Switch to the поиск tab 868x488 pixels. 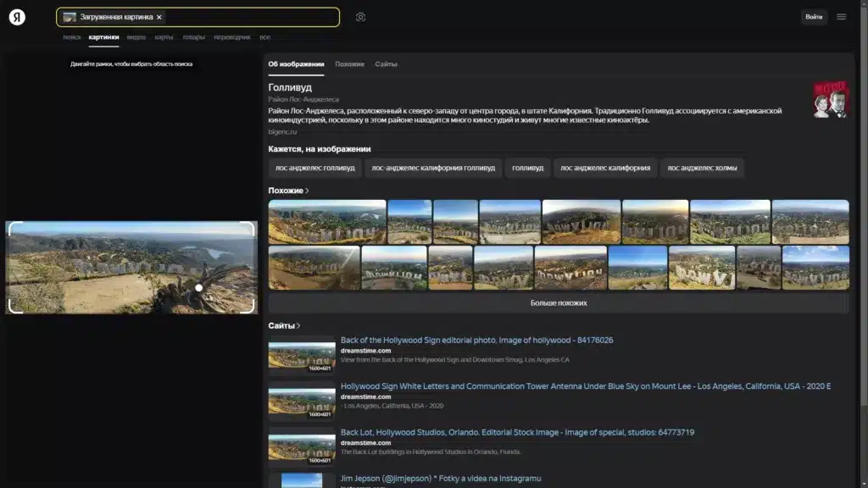pos(72,37)
